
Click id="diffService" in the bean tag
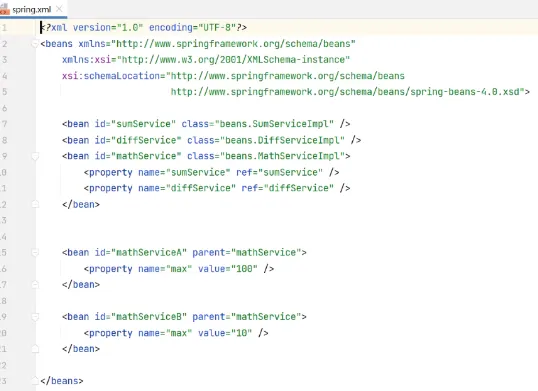click(138, 140)
